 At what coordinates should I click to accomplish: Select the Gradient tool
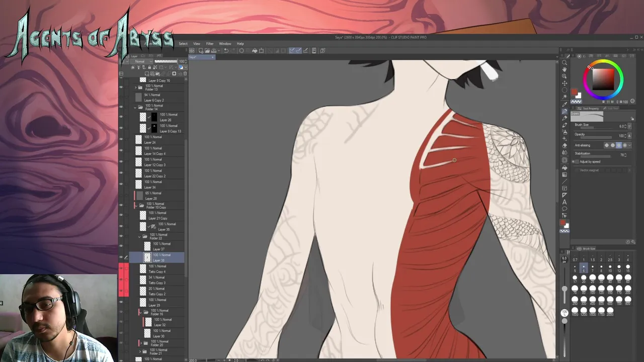pos(565,174)
